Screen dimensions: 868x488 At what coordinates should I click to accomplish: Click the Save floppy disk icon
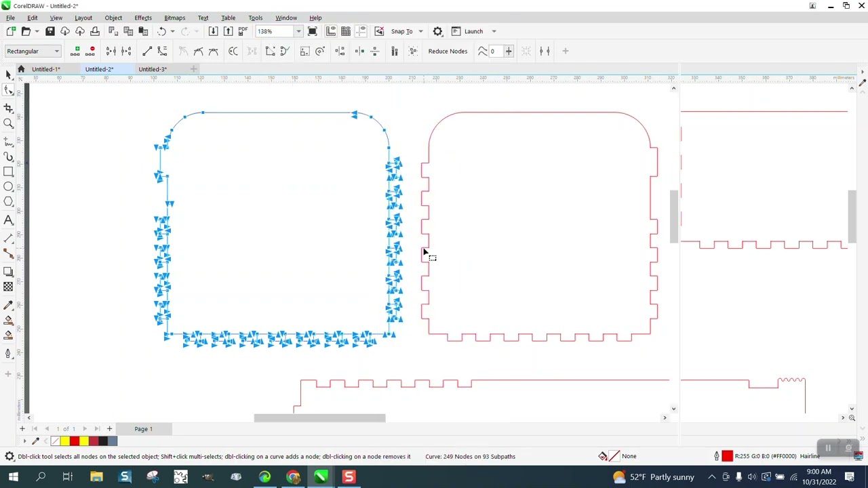(x=50, y=31)
